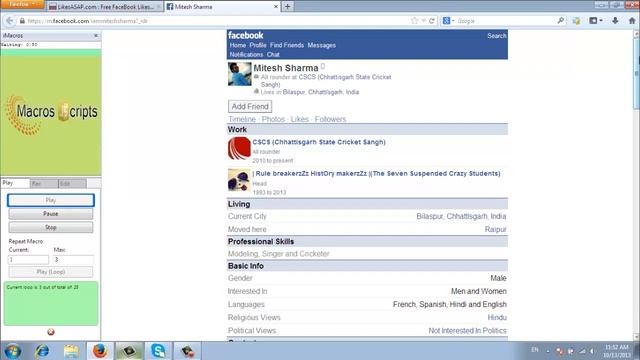
Task: Open the Hindu religious views link
Action: pos(497,318)
